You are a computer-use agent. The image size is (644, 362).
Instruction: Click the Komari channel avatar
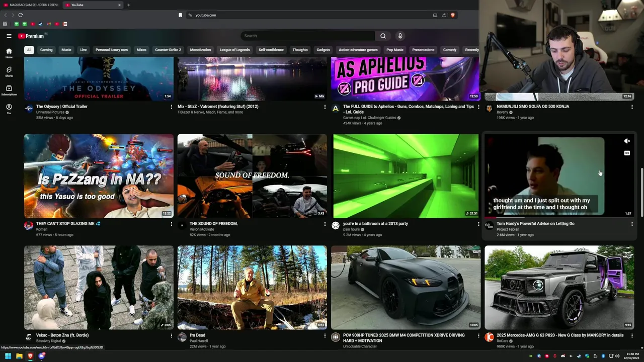[29, 225]
